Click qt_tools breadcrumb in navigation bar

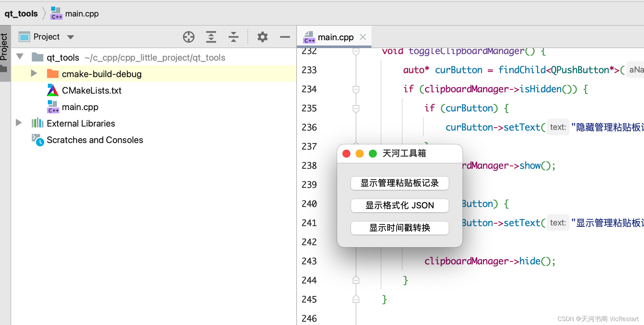(21, 14)
